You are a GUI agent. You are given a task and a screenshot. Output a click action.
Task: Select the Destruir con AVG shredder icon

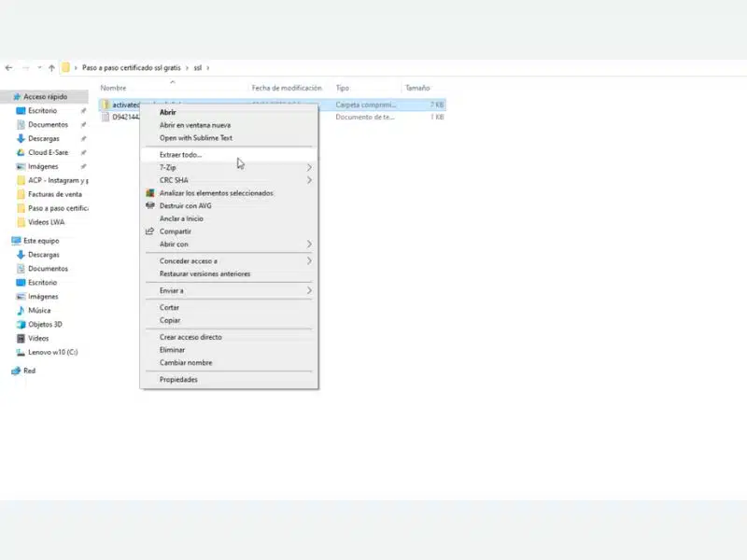152,205
